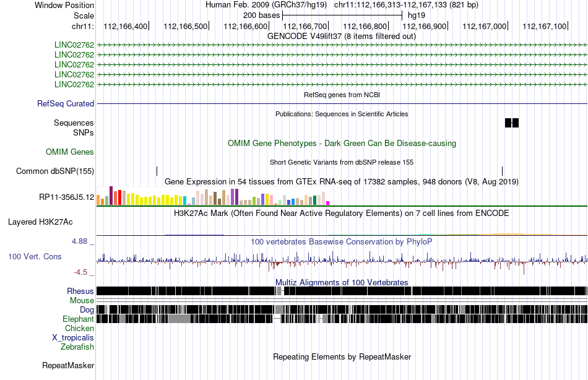The width and height of the screenshot is (588, 380).
Task: Open the Repeating Elements by RepeatMasker title
Action: [x=342, y=356]
